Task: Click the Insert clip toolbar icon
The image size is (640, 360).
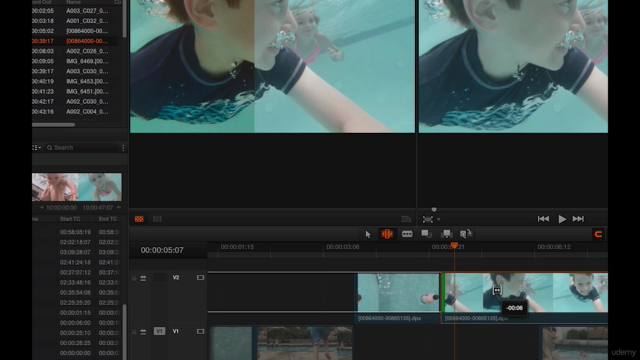Action: (x=427, y=234)
